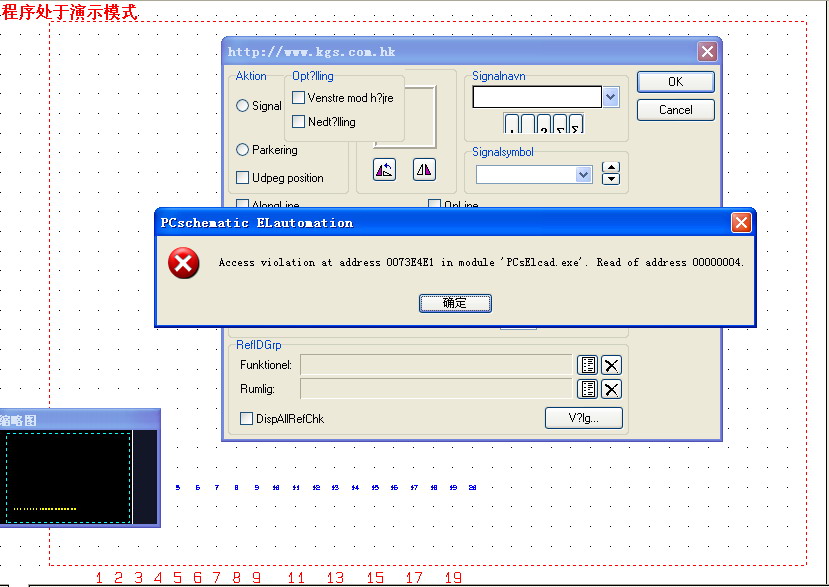
Task: Toggle the AlongLine checkbox
Action: tap(242, 204)
